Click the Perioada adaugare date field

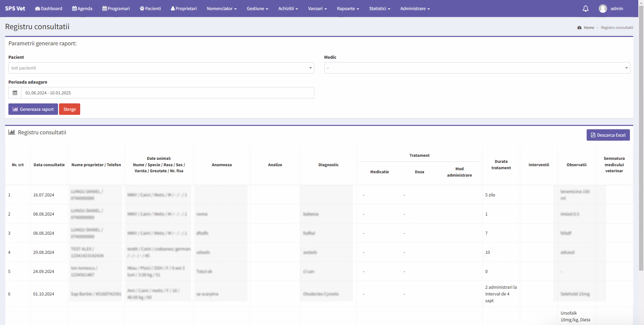pos(167,93)
